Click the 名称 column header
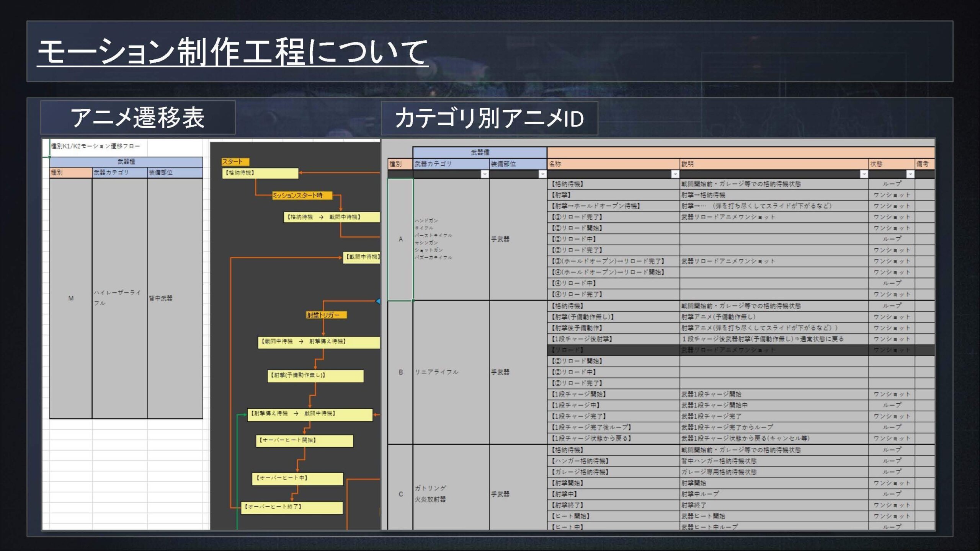The image size is (980, 551). 613,164
